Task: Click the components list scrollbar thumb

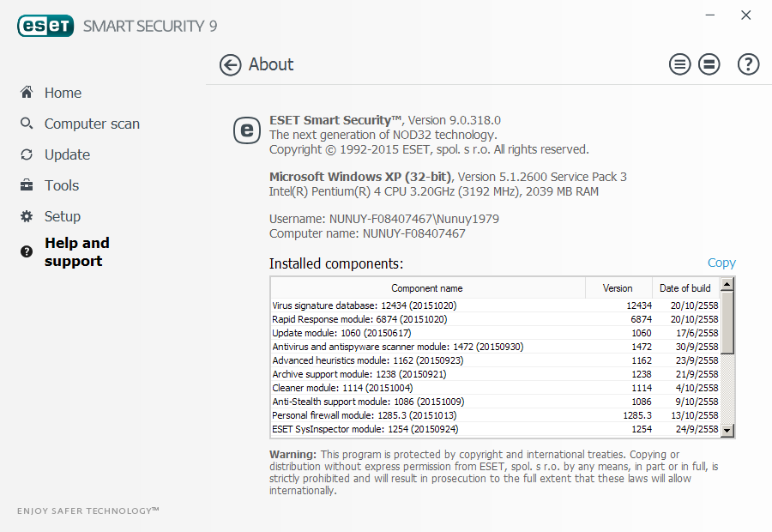Action: [727, 323]
